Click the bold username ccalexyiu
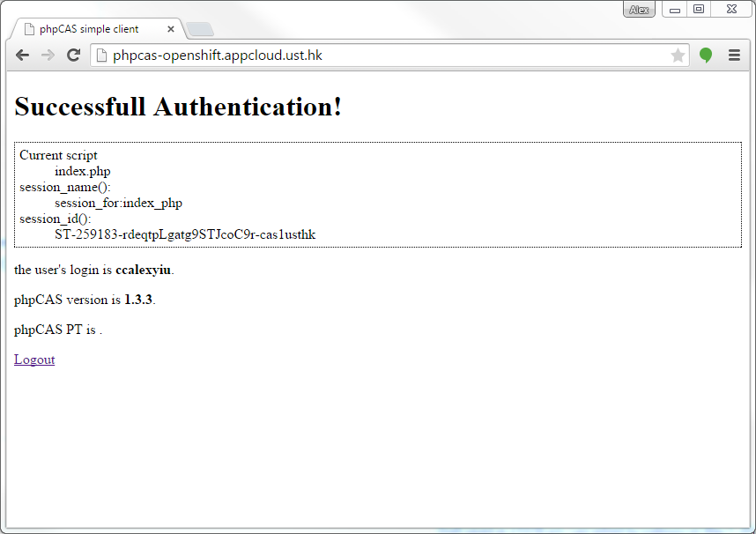This screenshot has width=756, height=534. click(x=143, y=270)
